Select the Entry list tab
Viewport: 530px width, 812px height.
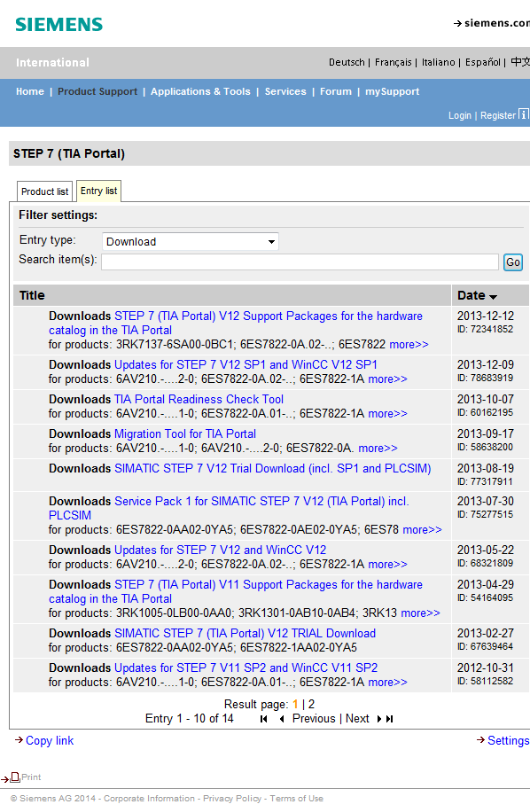[98, 191]
